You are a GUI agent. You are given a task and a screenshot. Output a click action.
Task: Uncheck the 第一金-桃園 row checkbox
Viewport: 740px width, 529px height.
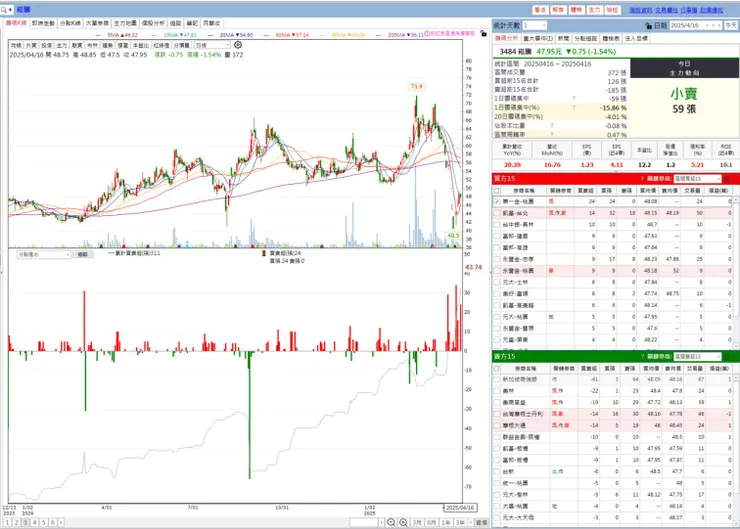(496, 202)
